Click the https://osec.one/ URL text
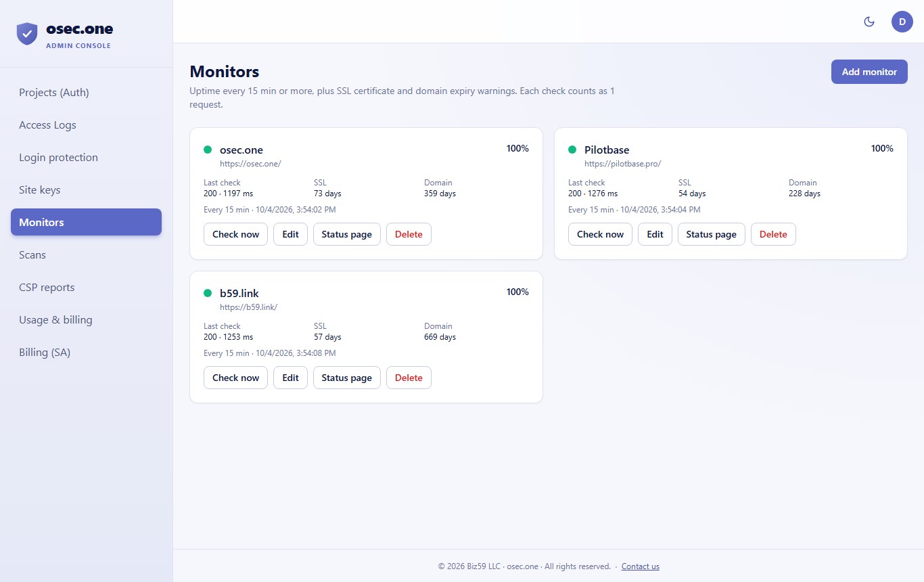The width and height of the screenshot is (924, 582). pyautogui.click(x=250, y=164)
